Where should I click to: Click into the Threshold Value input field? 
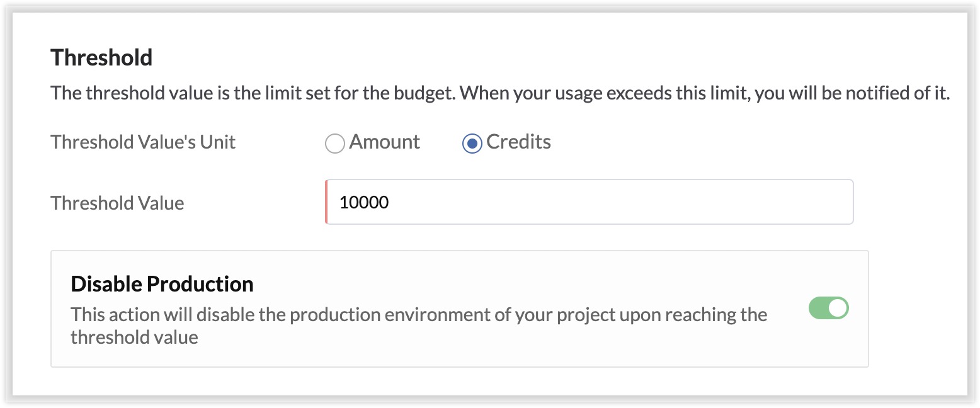click(x=589, y=202)
